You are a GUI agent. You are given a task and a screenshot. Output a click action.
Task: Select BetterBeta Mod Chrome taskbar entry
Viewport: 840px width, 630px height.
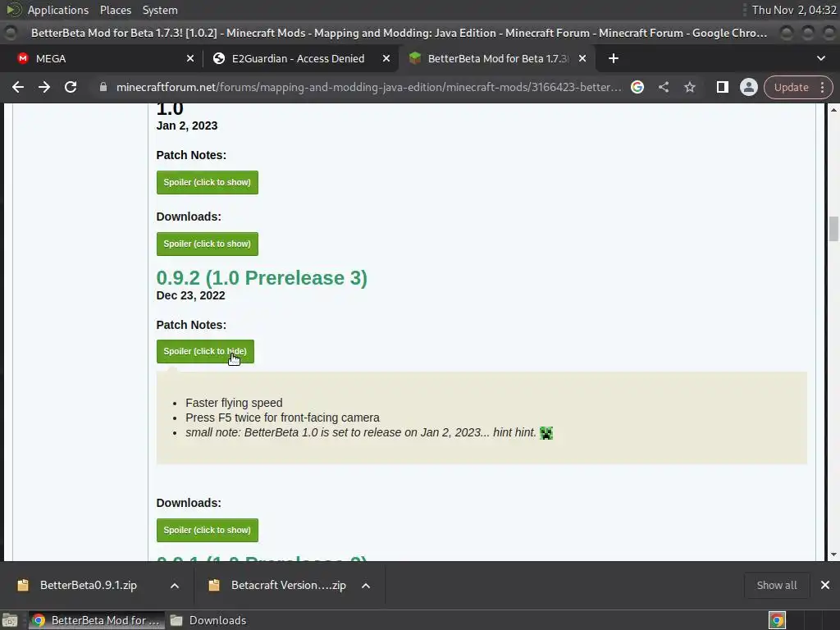97,620
